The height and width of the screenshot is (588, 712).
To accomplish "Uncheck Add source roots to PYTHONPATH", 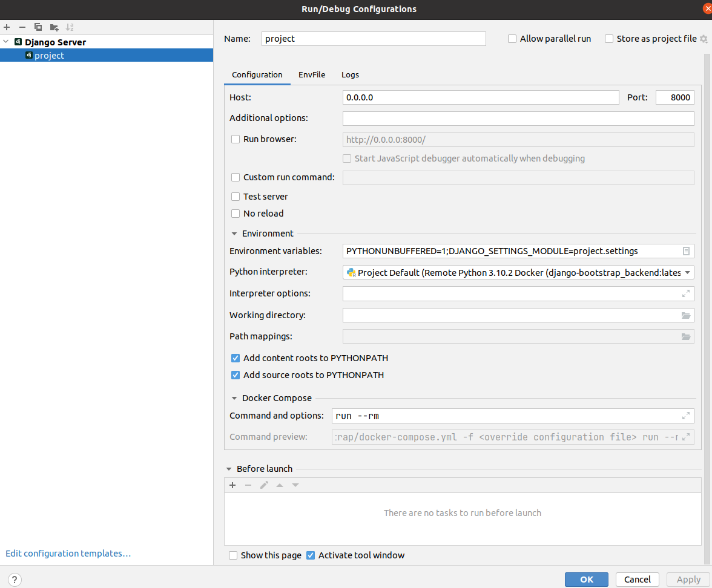I will click(x=235, y=375).
